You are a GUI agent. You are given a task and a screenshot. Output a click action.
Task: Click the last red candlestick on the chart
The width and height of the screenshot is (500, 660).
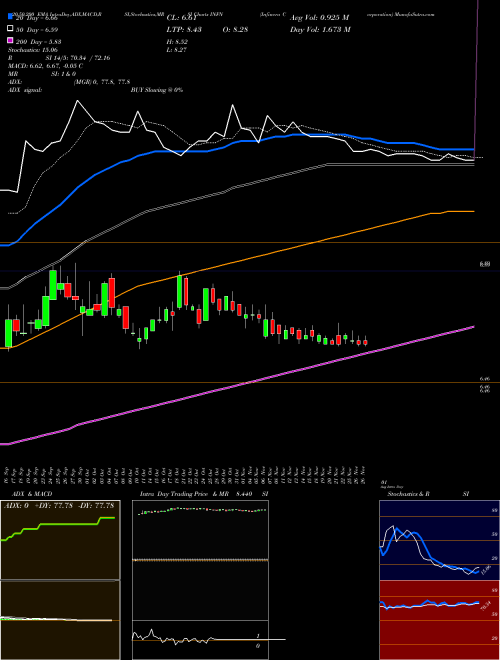pyautogui.click(x=365, y=342)
